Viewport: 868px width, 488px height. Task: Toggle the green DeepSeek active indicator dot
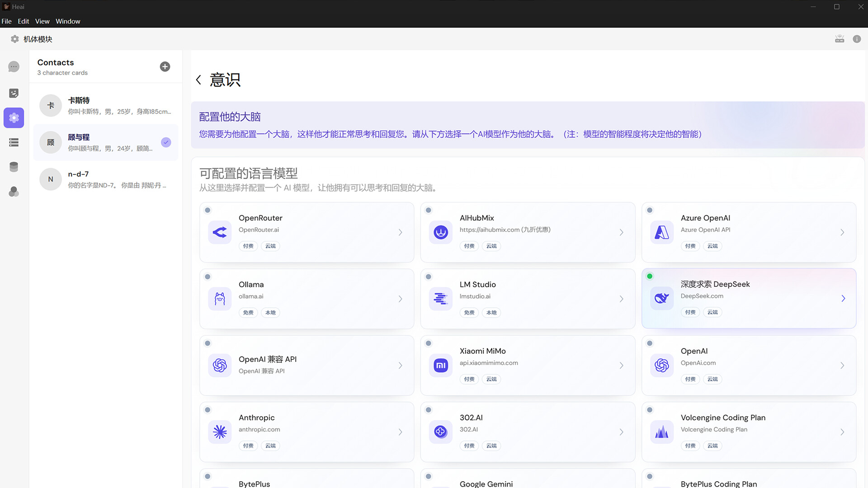[x=650, y=276]
